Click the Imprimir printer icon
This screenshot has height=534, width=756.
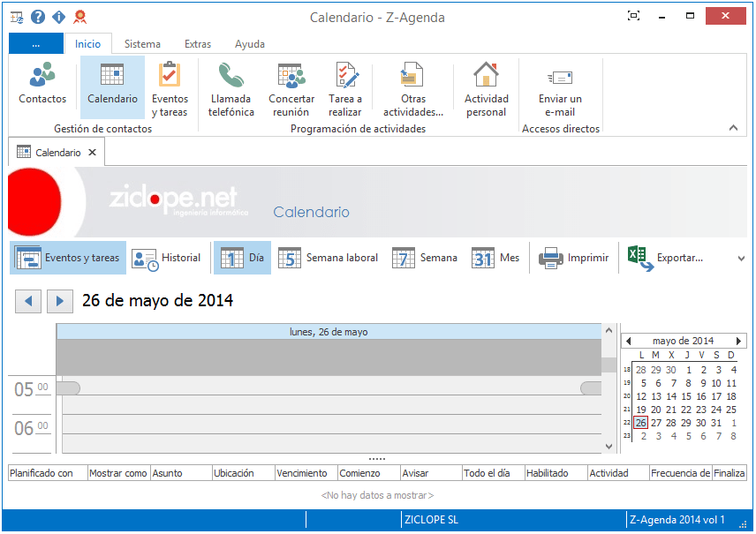(x=552, y=258)
